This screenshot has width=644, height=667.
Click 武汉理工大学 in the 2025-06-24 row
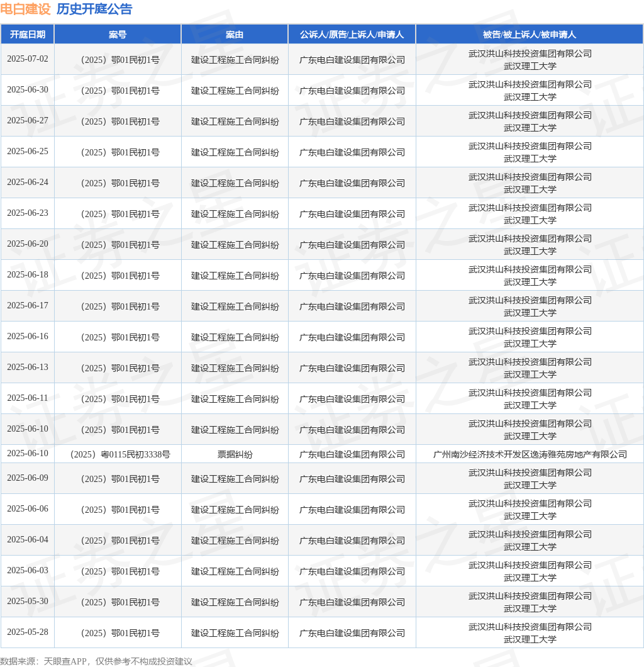pos(530,189)
